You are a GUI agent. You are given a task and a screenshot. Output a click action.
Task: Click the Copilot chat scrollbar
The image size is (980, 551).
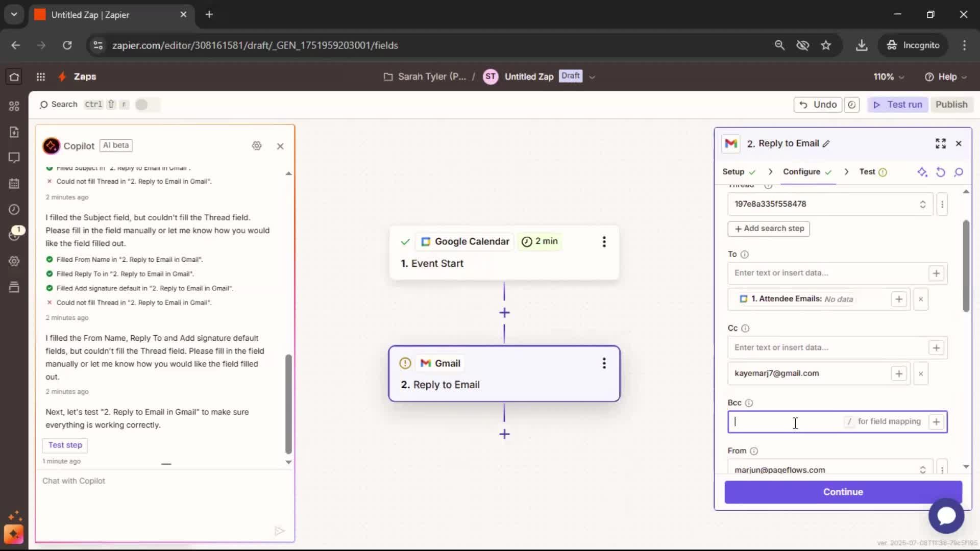pyautogui.click(x=288, y=404)
